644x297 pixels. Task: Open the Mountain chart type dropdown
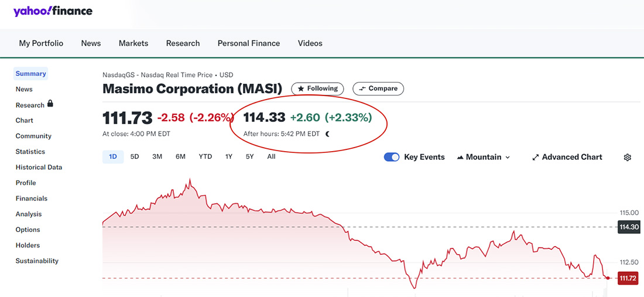pos(484,158)
